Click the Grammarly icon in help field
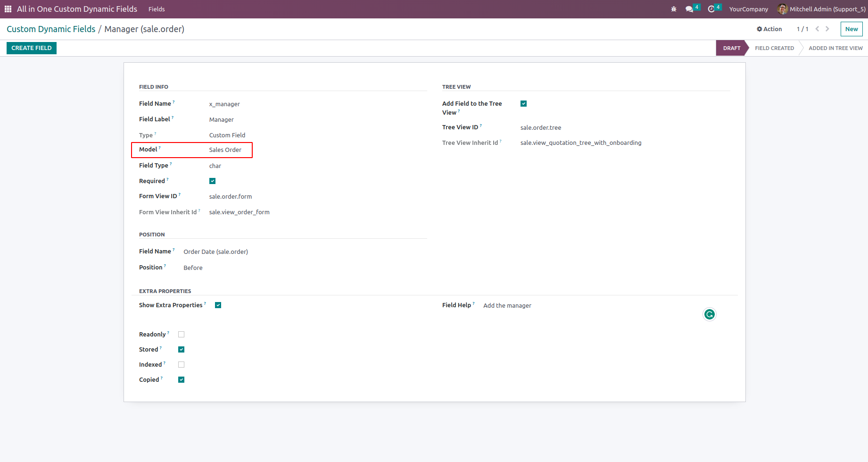Viewport: 868px width, 462px height. [x=709, y=314]
